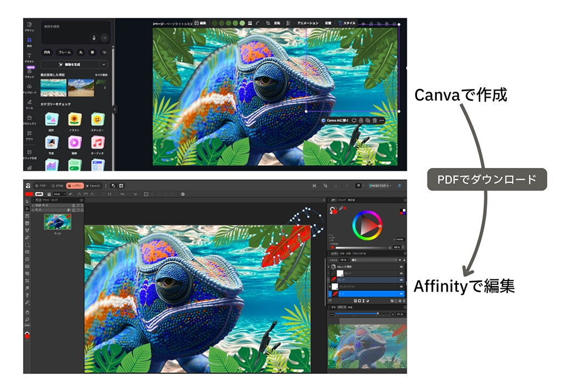The height and width of the screenshot is (392, 562).
Task: Select the crop icon in Canva toolbar
Action: pyautogui.click(x=268, y=23)
